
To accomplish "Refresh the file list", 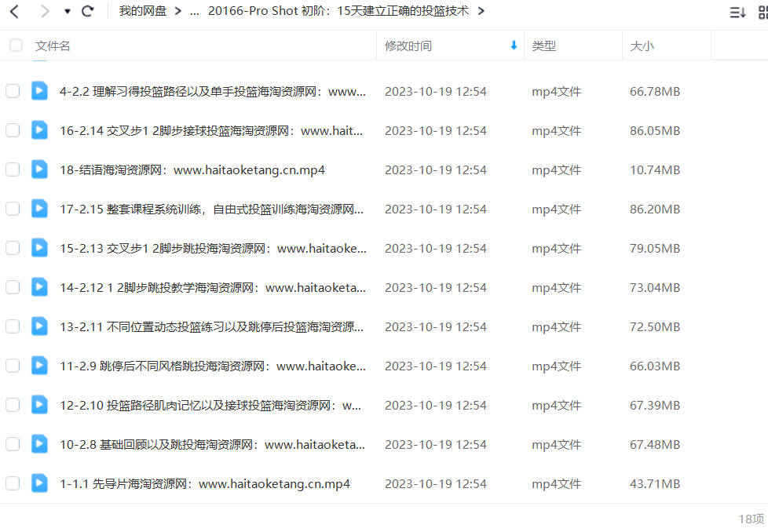I will [x=88, y=11].
